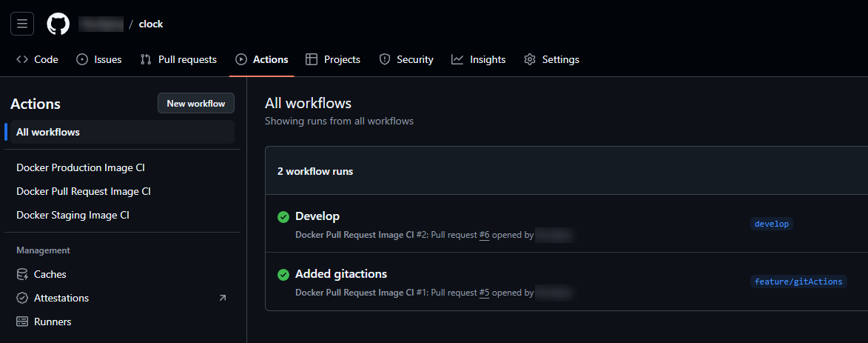
Task: Go to GitHub home via Octocat logo
Action: pyautogui.click(x=58, y=24)
